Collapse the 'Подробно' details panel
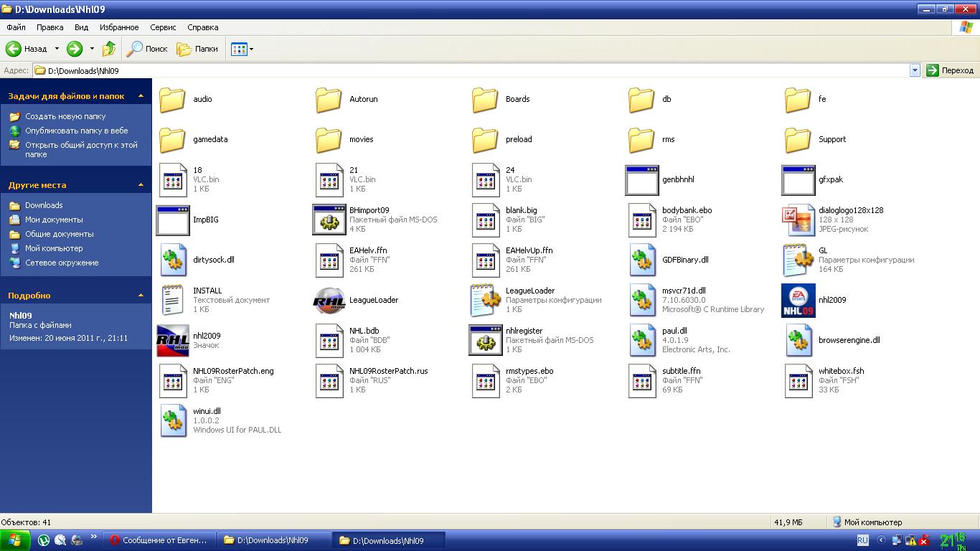Image resolution: width=980 pixels, height=551 pixels. 141,295
